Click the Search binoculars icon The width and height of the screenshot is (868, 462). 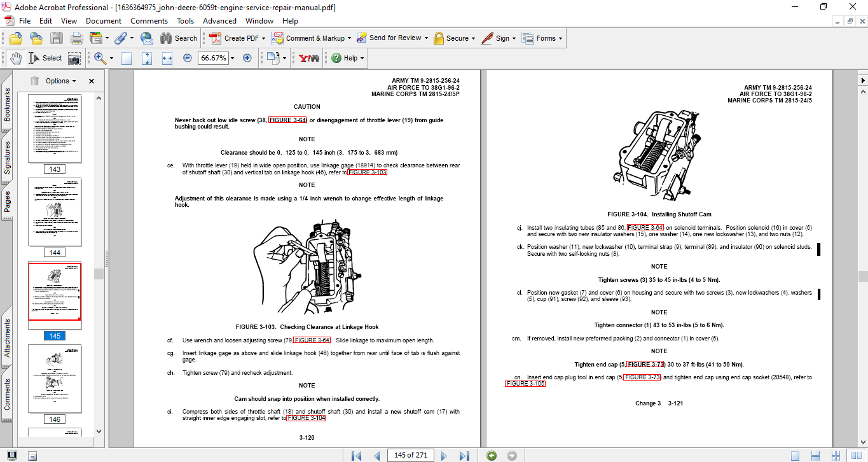[167, 38]
